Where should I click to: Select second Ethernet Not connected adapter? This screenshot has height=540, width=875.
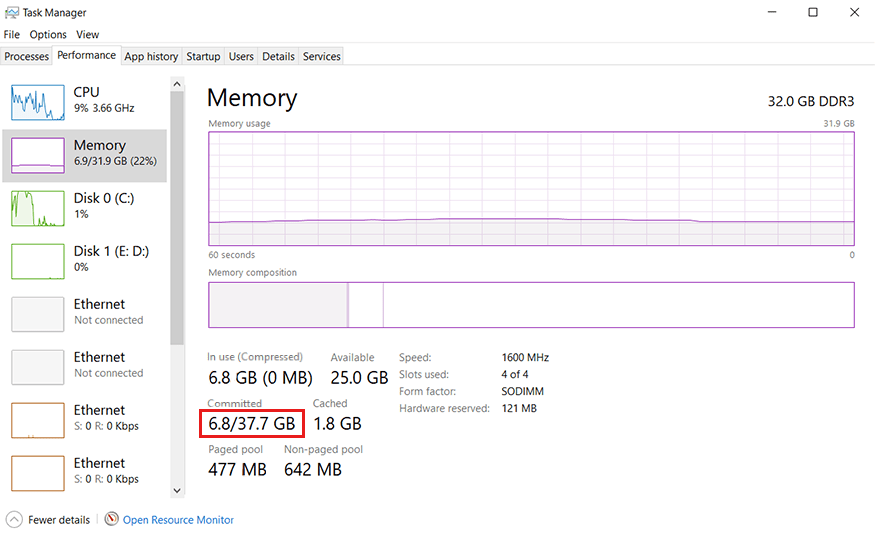tap(85, 367)
